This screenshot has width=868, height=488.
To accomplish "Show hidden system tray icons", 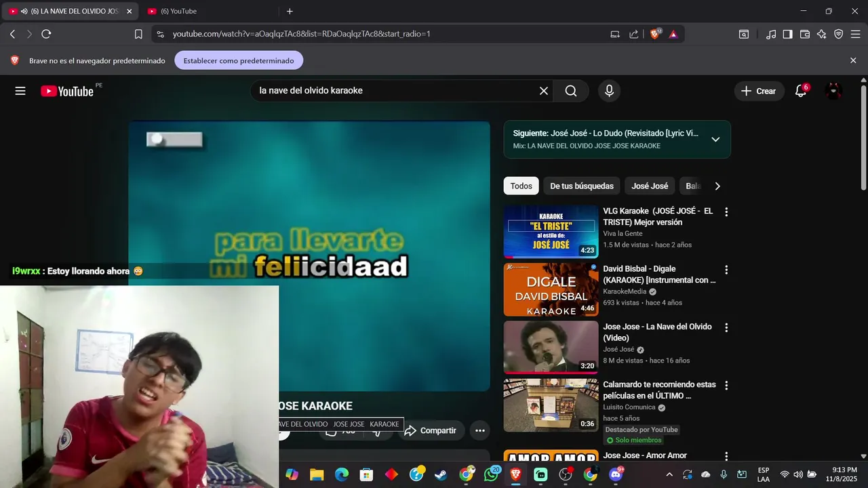I will 669,474.
